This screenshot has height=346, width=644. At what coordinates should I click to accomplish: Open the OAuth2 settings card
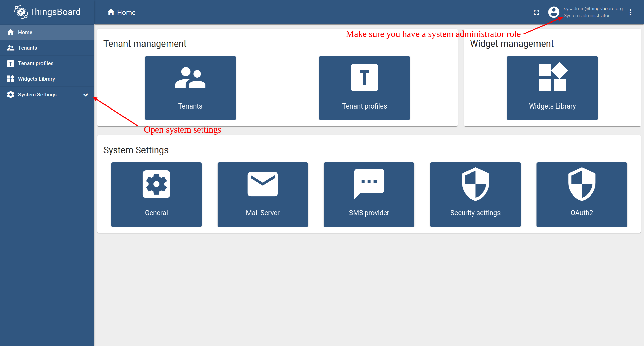[581, 194]
